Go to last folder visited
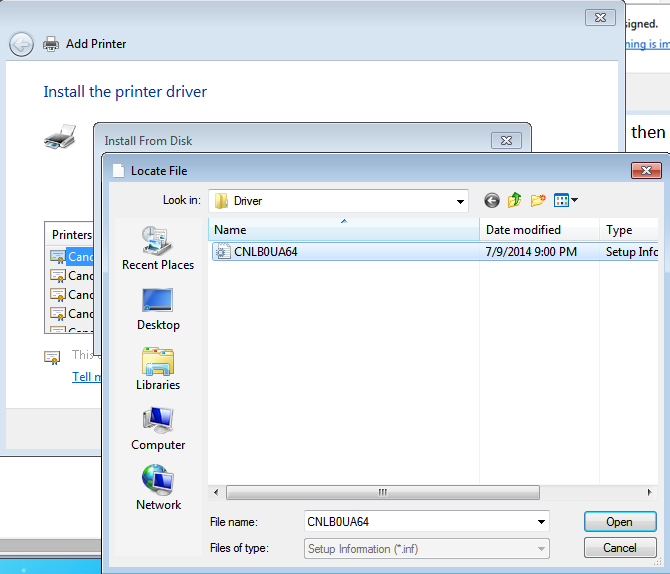This screenshot has width=670, height=574. (491, 200)
